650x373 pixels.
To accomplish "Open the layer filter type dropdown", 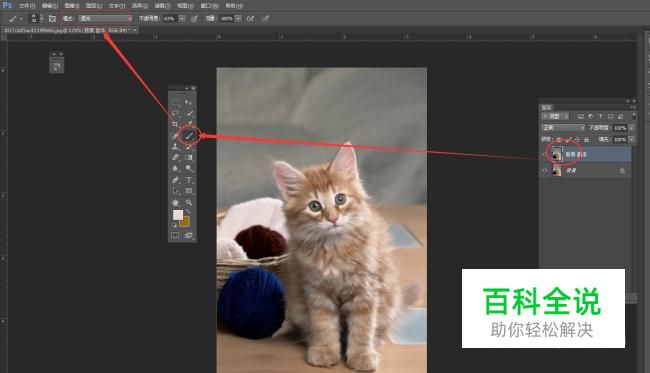I will coord(555,116).
